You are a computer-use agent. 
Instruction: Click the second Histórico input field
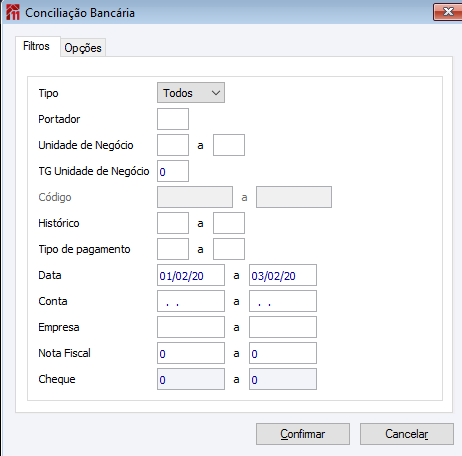[229, 223]
